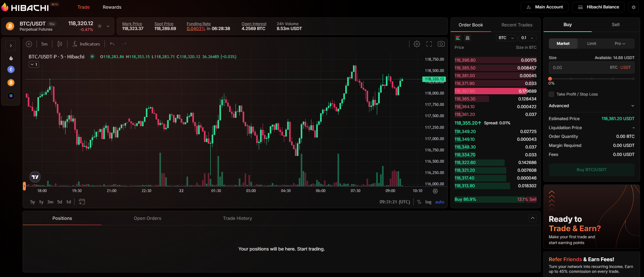Image resolution: width=644 pixels, height=277 pixels.
Task: Select the 1d chart range
Action: pyautogui.click(x=68, y=202)
